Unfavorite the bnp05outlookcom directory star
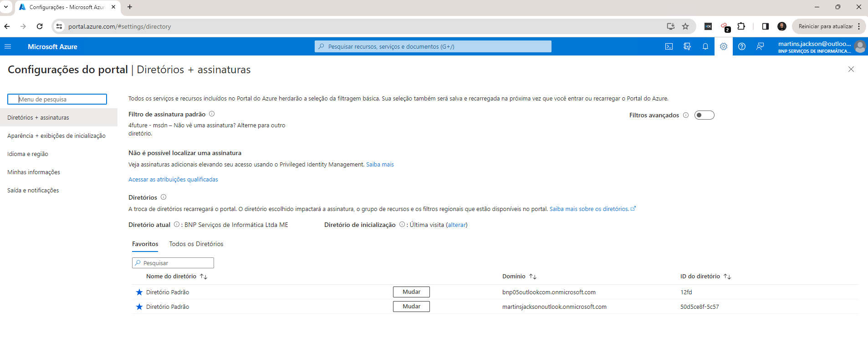Screen dimensions: 868x337 (139, 292)
